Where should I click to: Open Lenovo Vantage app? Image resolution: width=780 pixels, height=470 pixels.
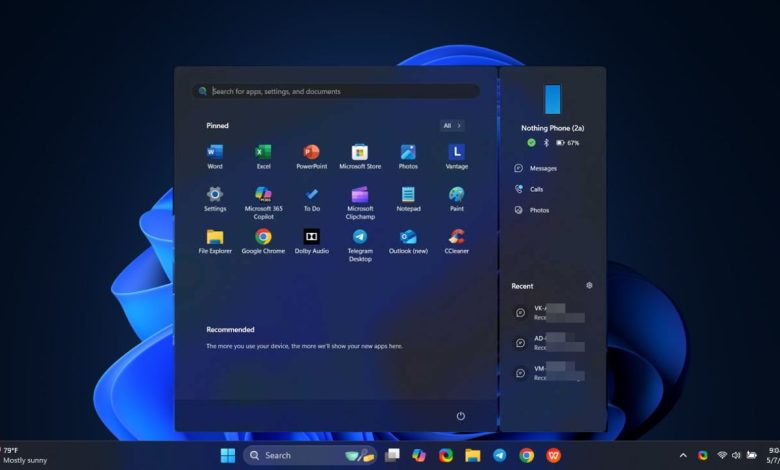click(x=457, y=157)
